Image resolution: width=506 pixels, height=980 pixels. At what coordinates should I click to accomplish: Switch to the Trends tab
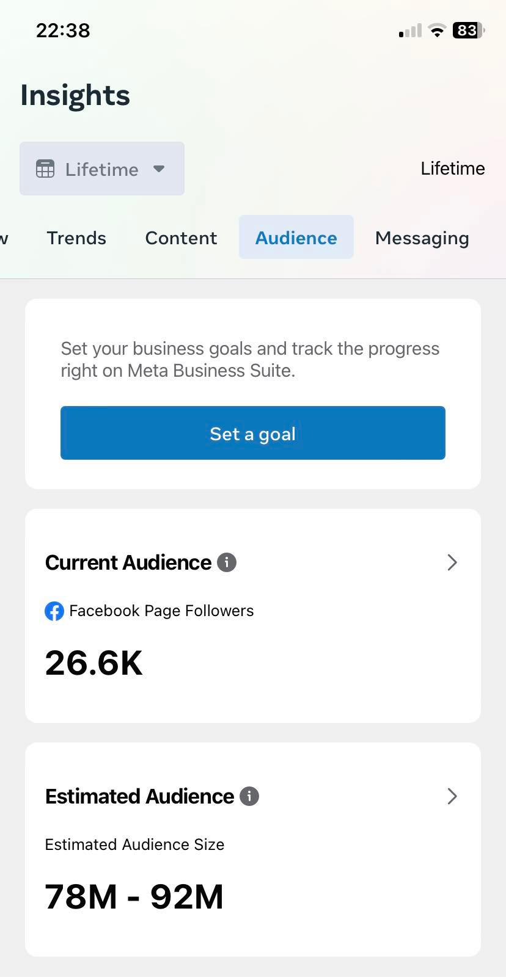click(x=76, y=238)
